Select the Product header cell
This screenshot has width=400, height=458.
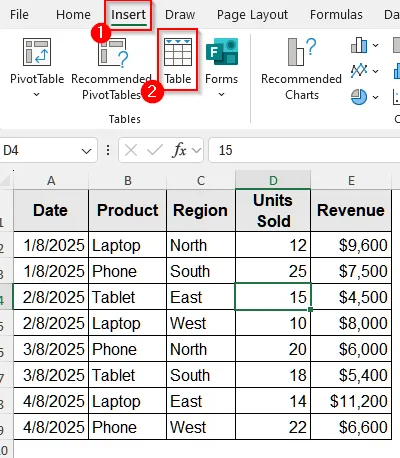[x=128, y=210]
